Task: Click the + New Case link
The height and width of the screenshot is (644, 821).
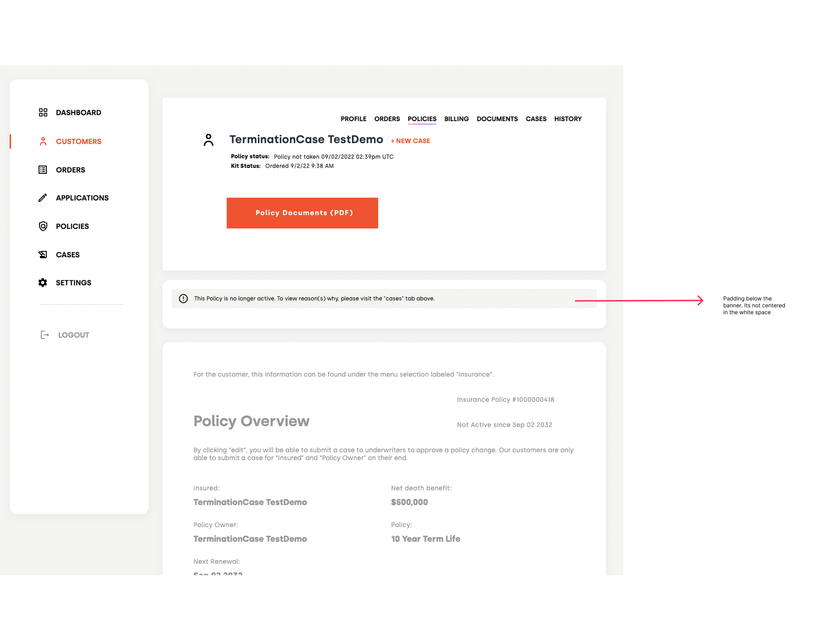Action: pos(410,141)
